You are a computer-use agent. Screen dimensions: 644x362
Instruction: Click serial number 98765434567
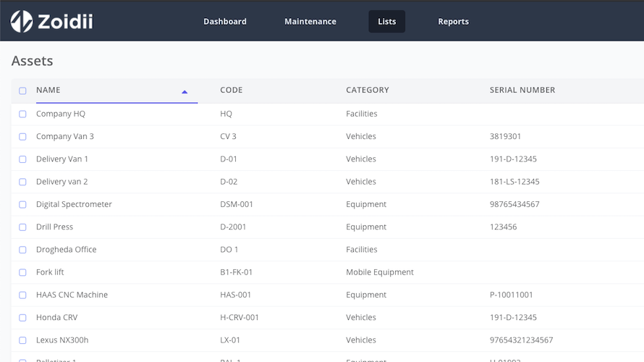pyautogui.click(x=514, y=204)
